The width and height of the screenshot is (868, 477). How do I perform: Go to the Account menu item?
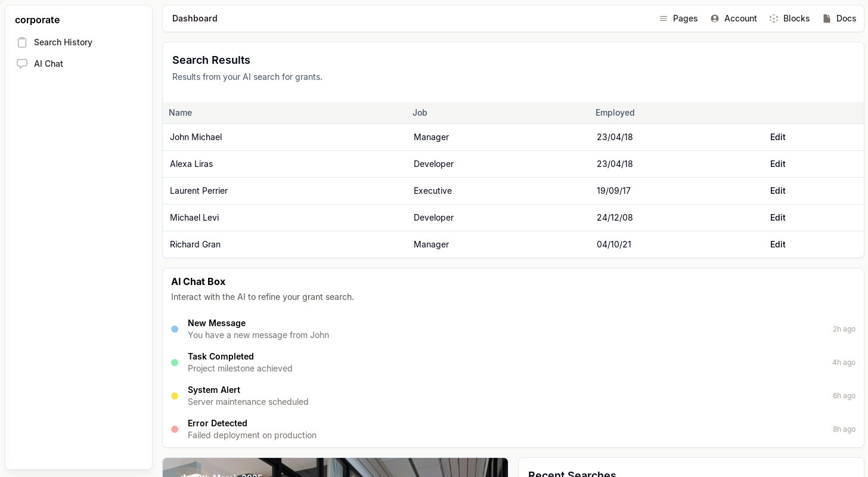[740, 18]
